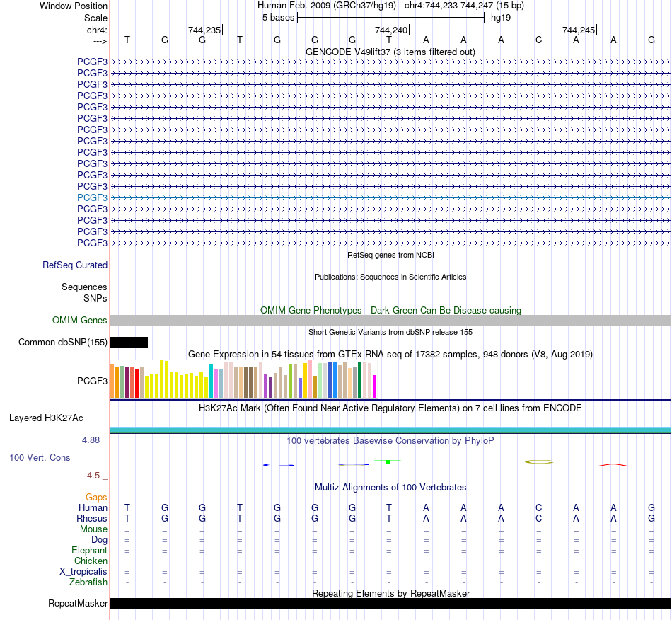Click the highlighted light-blue PCGF3 transcript label

pos(92,197)
